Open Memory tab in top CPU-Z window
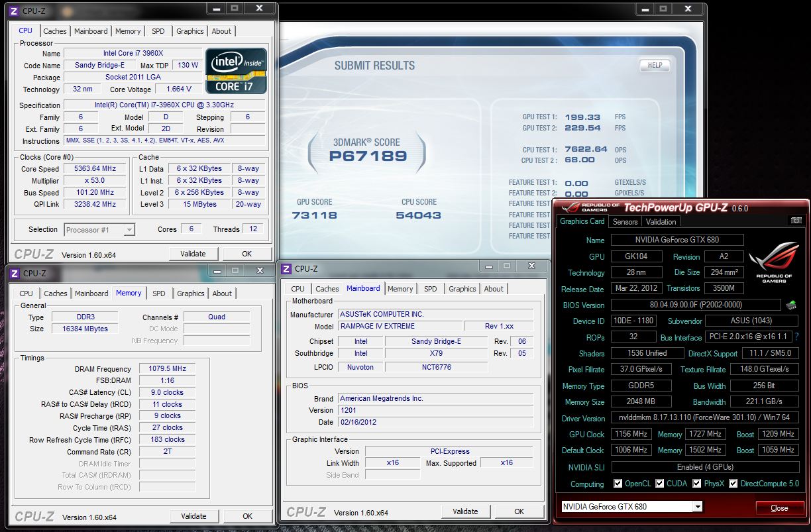Image resolution: width=811 pixels, height=532 pixels. point(128,31)
